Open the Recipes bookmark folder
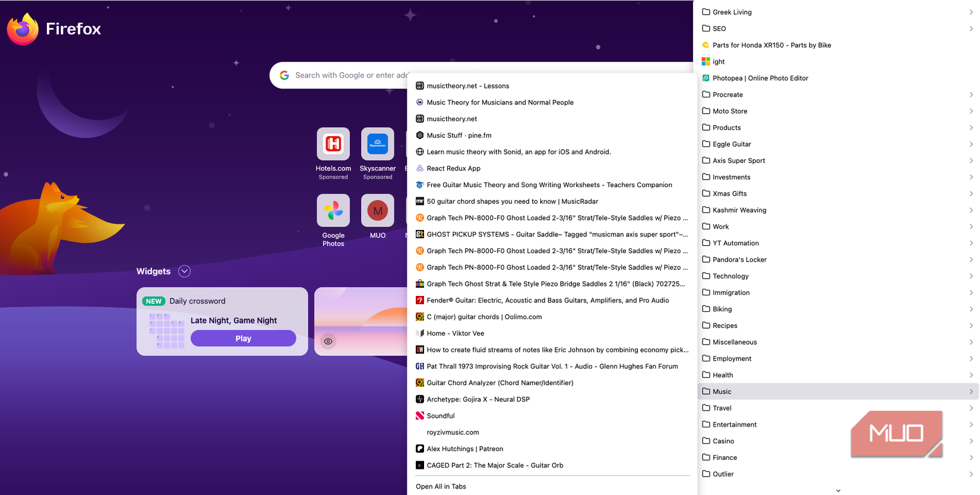Viewport: 980px width, 495px height. pyautogui.click(x=838, y=326)
